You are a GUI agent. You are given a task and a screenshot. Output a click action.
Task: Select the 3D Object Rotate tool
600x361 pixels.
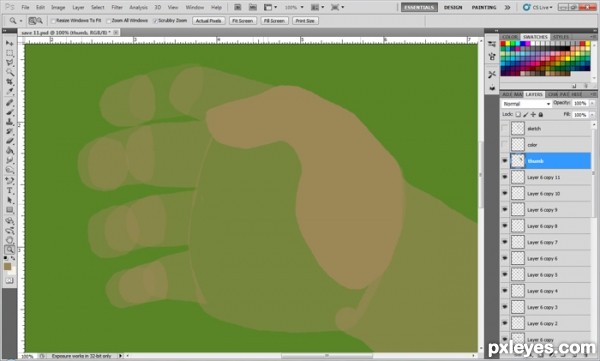click(10, 221)
